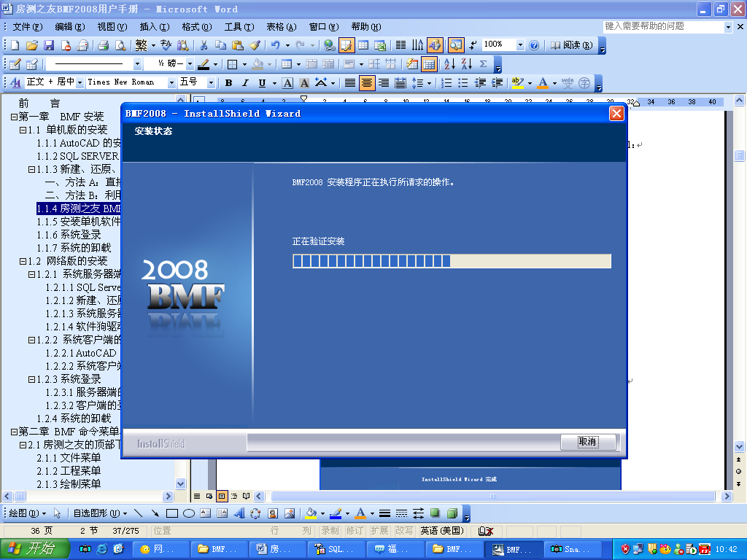
Task: Collapse the 第二章 BMF 命令菜单 node
Action: (14, 432)
